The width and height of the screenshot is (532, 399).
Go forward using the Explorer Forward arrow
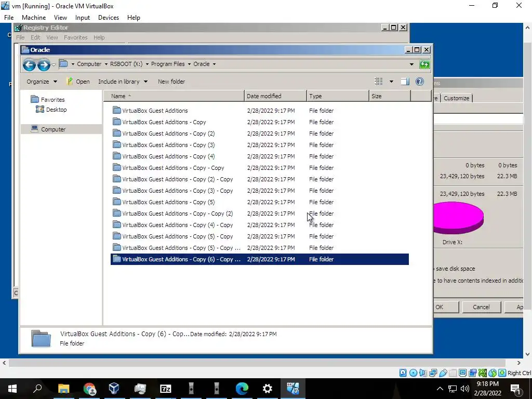(44, 64)
